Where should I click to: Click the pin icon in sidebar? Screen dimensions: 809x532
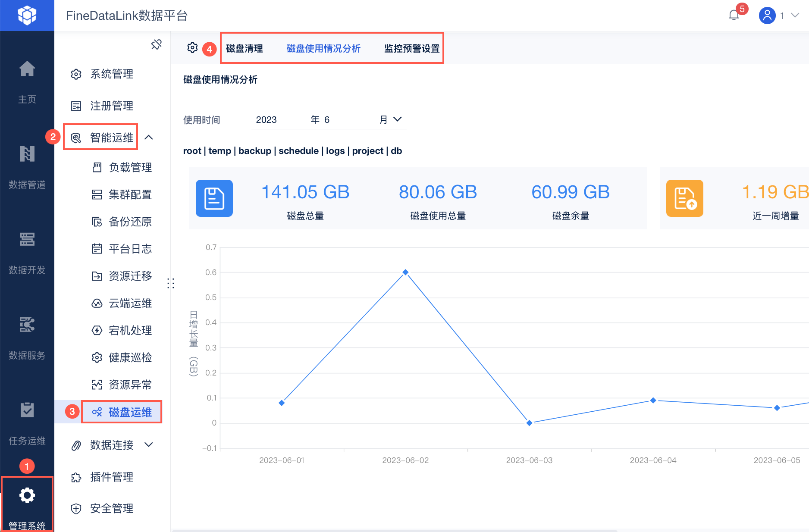156,44
